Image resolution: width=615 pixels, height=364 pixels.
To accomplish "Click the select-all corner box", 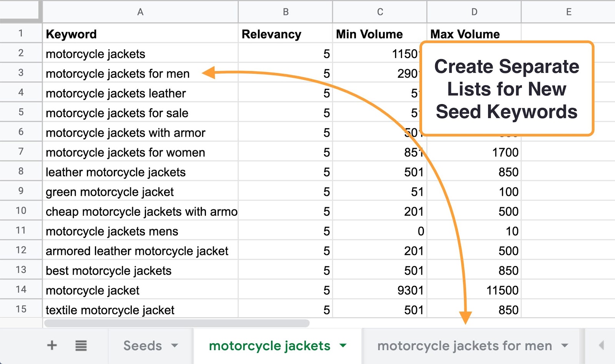I will [x=20, y=10].
